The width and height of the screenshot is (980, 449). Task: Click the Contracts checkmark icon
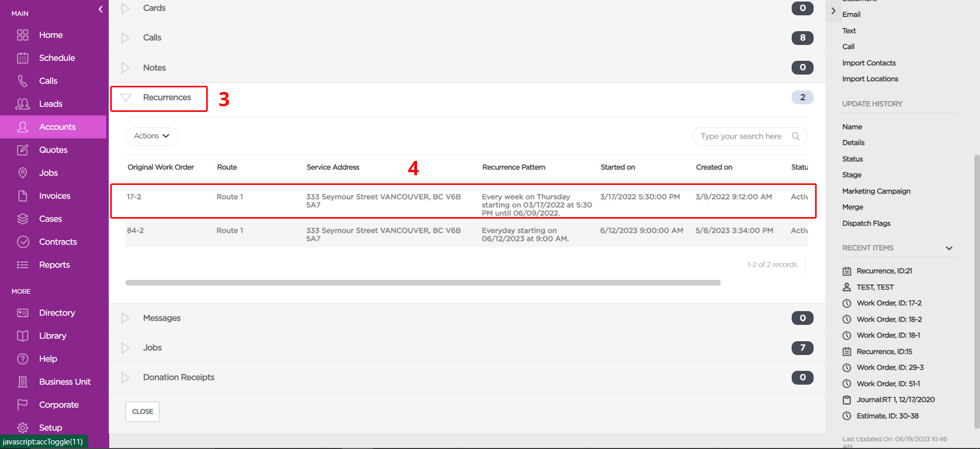tap(22, 242)
